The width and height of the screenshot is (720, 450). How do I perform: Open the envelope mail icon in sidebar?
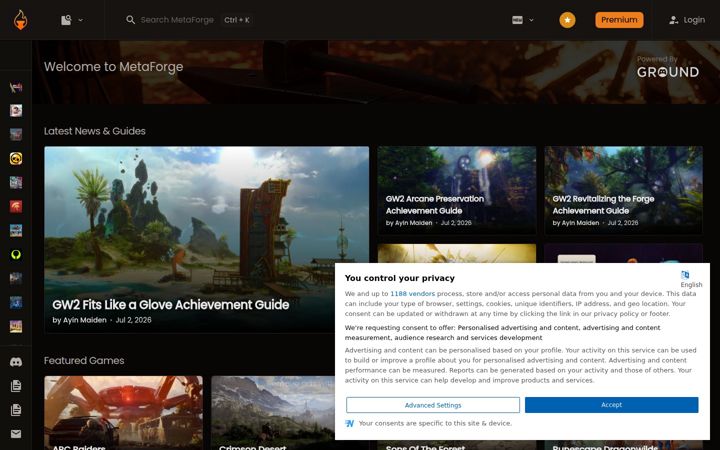(x=16, y=434)
